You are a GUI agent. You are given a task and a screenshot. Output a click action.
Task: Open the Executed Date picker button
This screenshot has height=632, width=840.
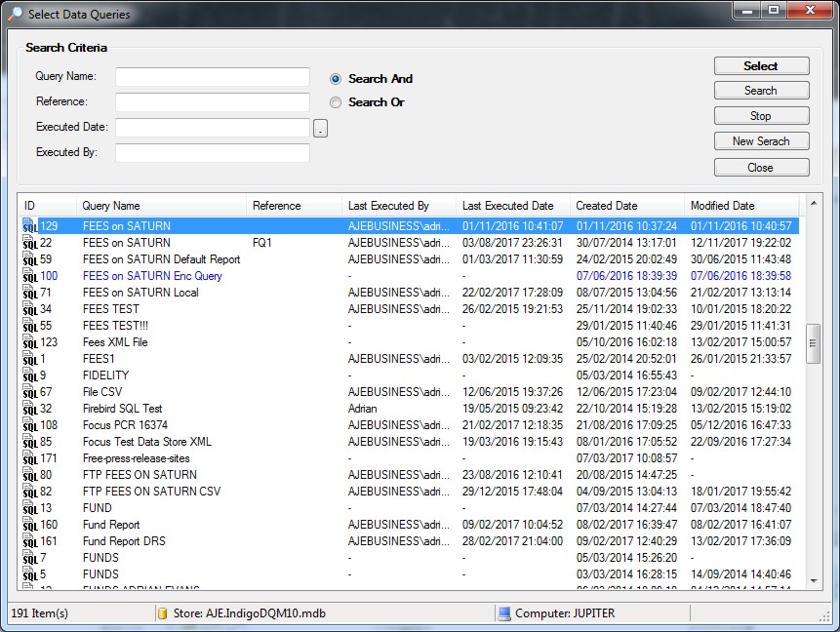coord(320,129)
